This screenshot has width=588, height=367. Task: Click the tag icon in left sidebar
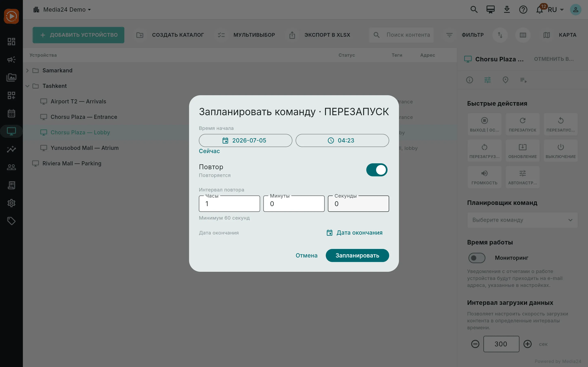[x=11, y=221]
